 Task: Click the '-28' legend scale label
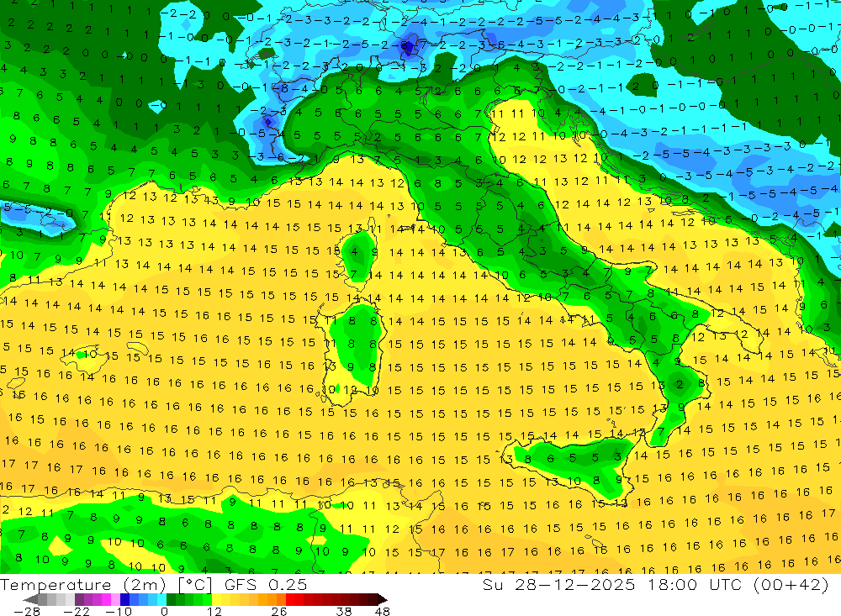pyautogui.click(x=27, y=612)
